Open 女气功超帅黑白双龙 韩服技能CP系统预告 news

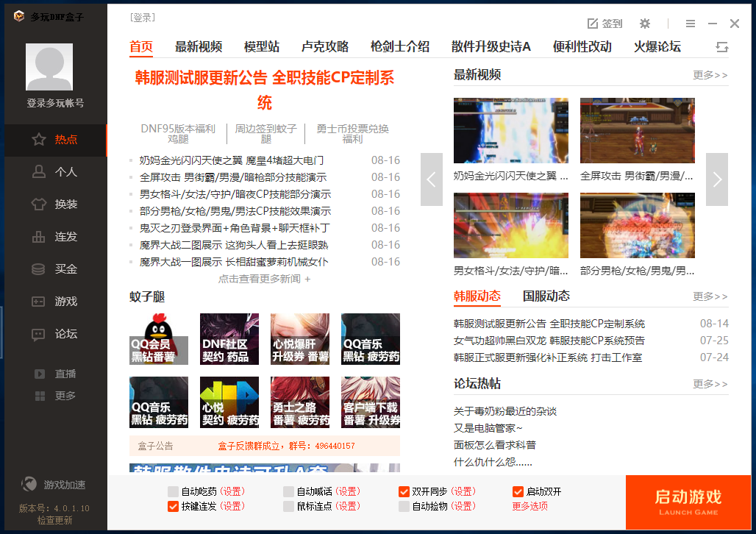click(549, 341)
